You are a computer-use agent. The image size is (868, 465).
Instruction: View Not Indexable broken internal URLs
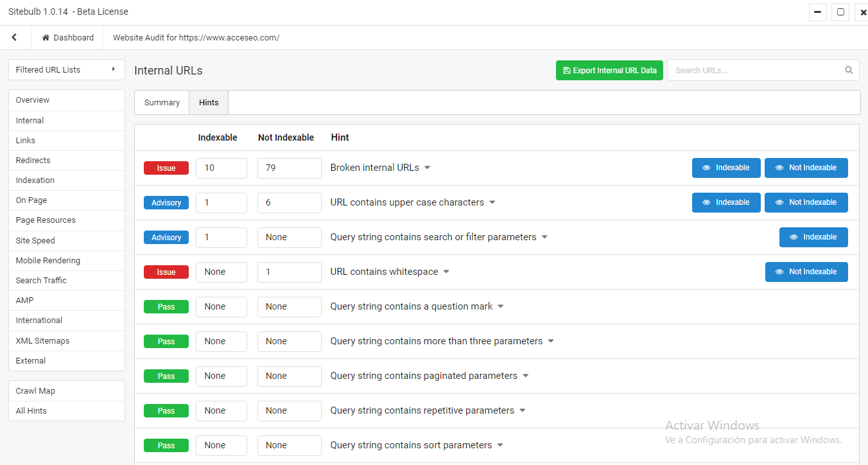806,168
